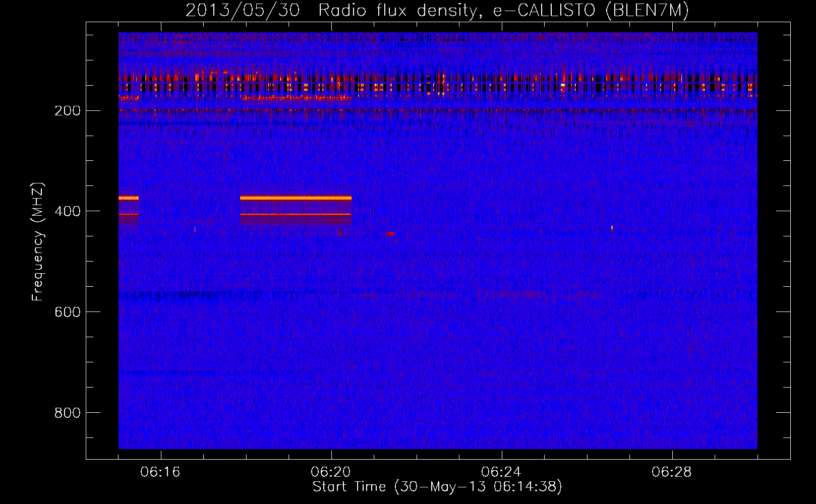The height and width of the screenshot is (504, 816).
Task: Select the date text "2013/05/30" in the title
Action: 242,11
